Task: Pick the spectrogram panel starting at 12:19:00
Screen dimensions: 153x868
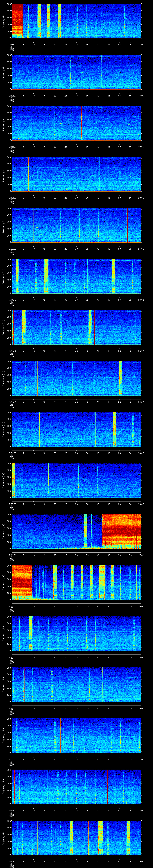Action: click(77, 174)
